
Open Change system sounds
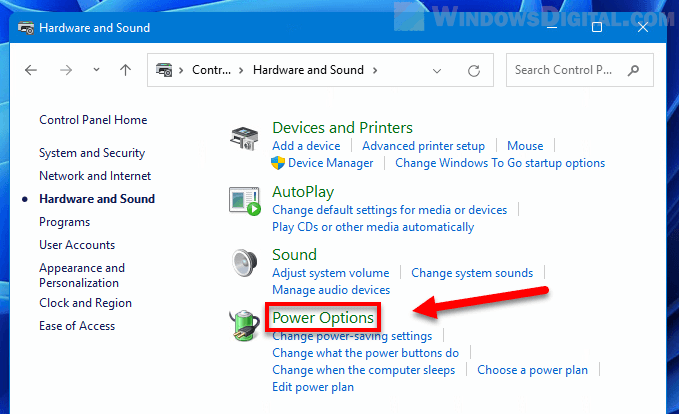(472, 273)
